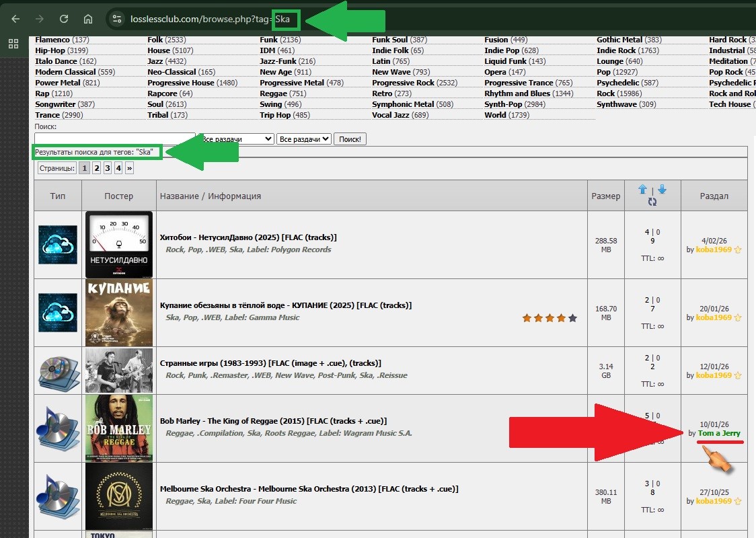Click the Размер column header

coord(606,196)
